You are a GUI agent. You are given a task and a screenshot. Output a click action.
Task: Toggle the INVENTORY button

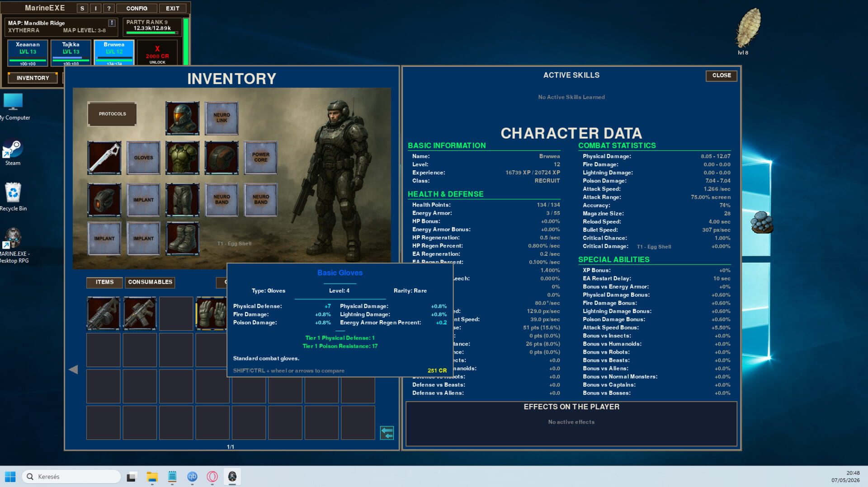33,78
